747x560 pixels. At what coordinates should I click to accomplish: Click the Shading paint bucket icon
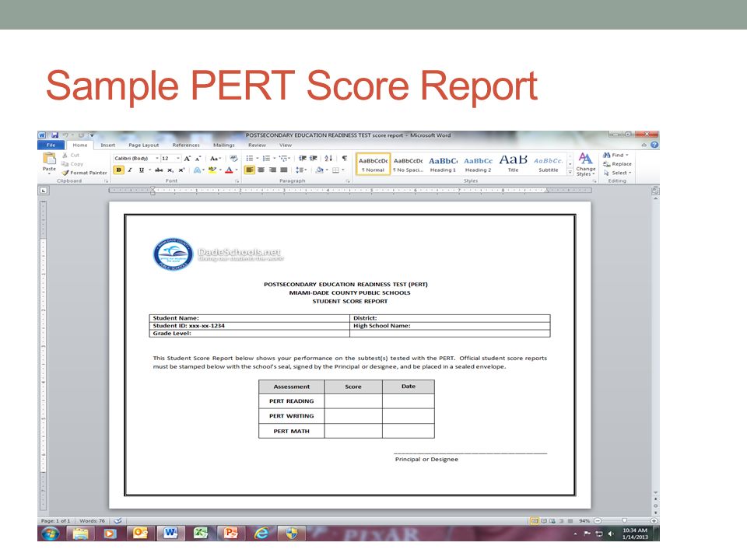(x=319, y=170)
